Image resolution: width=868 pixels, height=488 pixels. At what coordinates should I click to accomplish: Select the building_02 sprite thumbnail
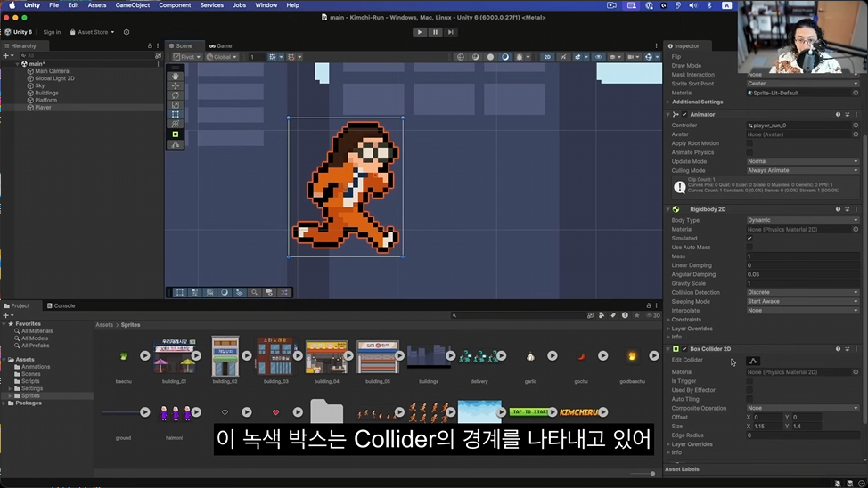click(x=225, y=356)
